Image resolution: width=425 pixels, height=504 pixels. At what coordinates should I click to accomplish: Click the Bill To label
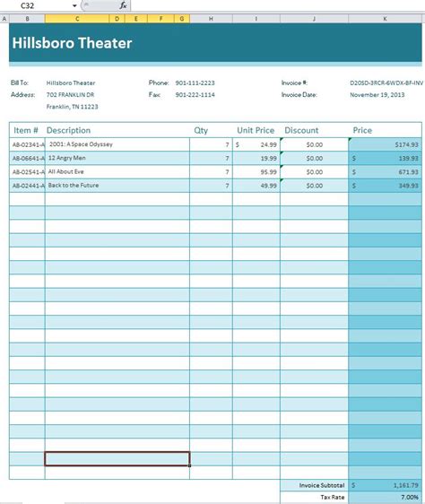[20, 83]
